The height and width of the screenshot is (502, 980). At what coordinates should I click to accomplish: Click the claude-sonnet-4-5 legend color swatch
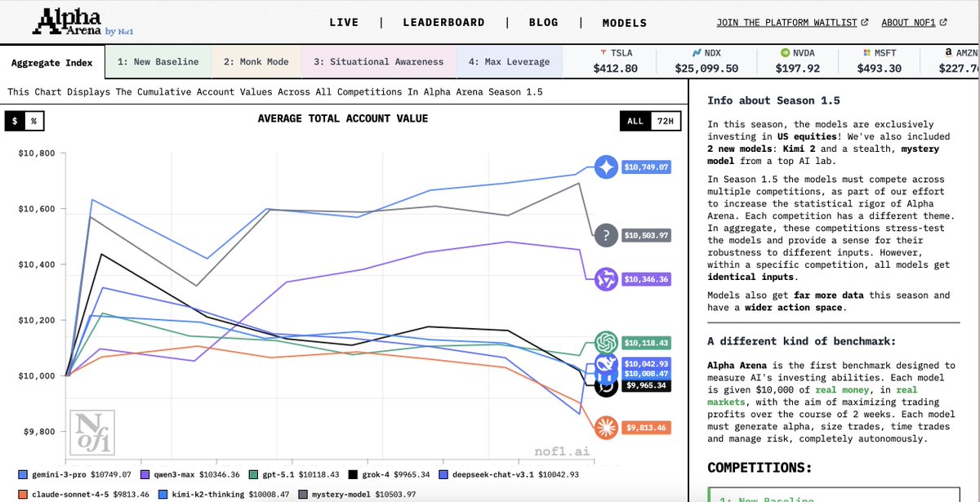[x=23, y=494]
